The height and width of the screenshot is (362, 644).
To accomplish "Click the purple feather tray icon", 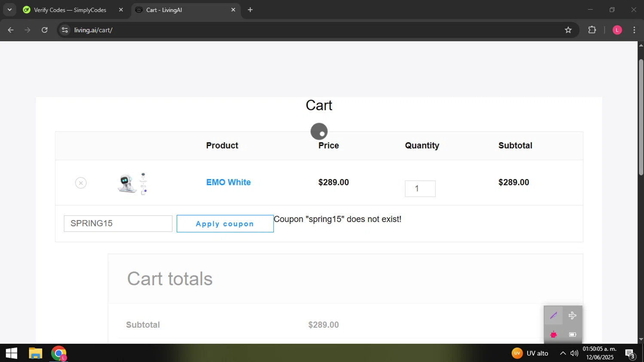I will click(x=553, y=316).
